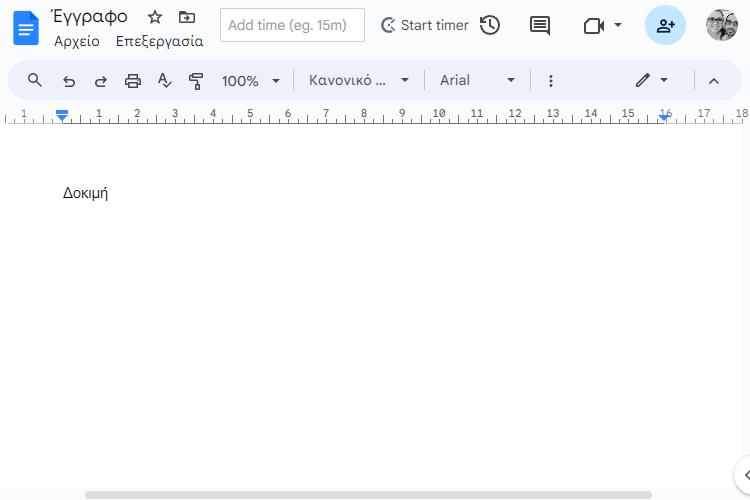Click the share add-person button
Screen dimensions: 750x500
pos(665,25)
